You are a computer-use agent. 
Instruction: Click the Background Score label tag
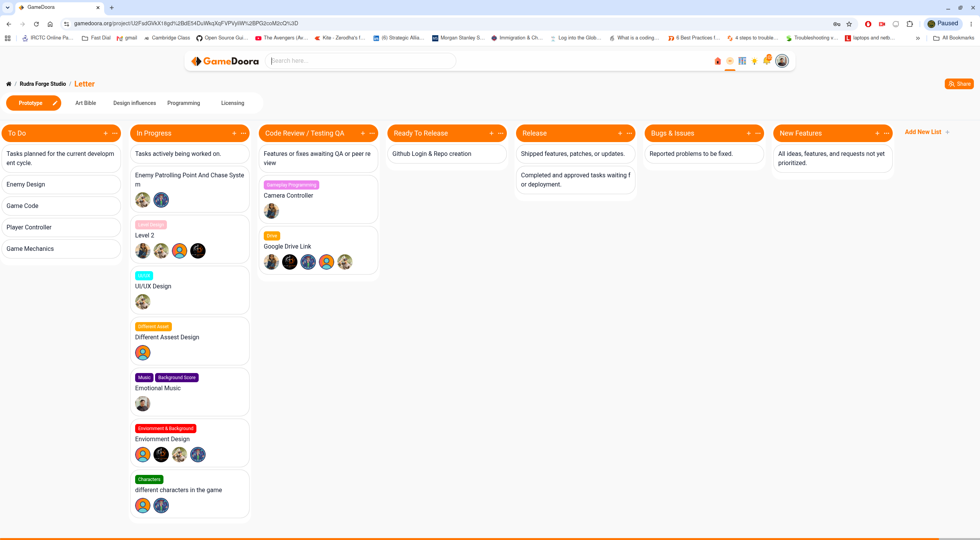pyautogui.click(x=177, y=378)
